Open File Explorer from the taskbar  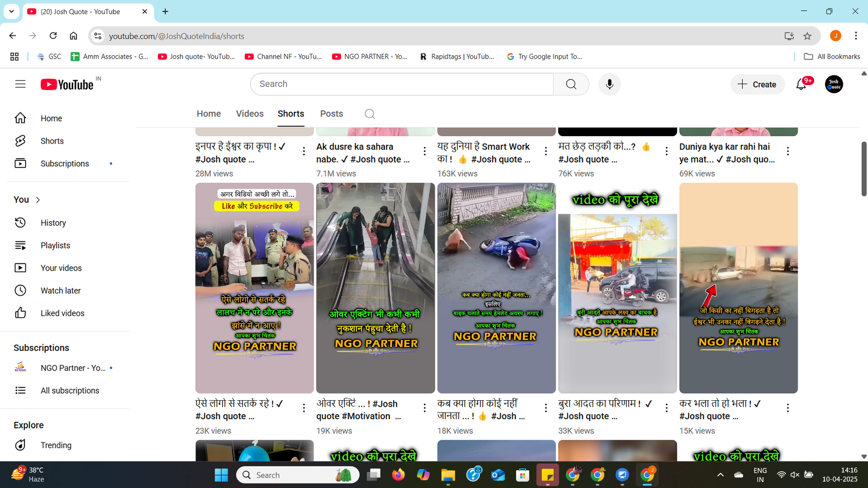[448, 476]
